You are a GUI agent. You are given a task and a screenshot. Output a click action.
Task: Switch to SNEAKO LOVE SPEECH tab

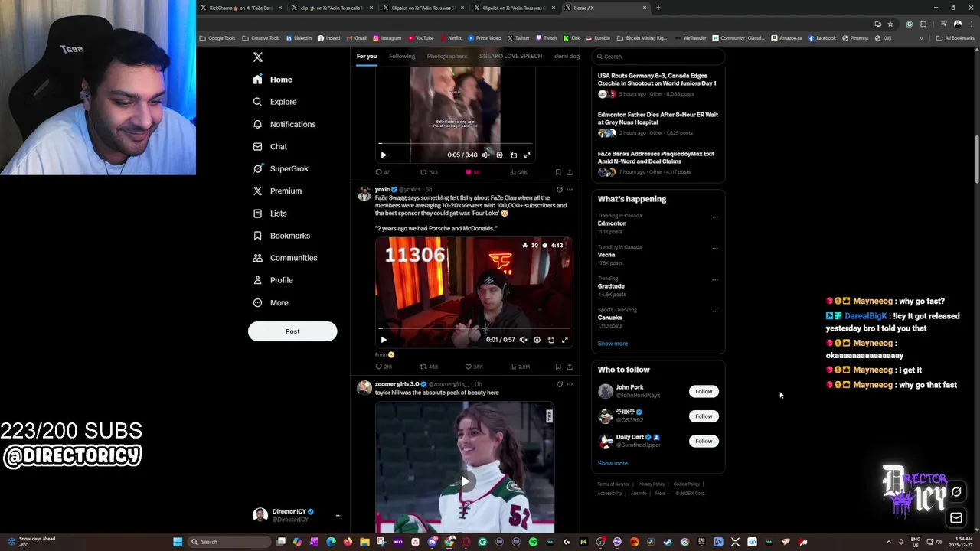pyautogui.click(x=510, y=56)
